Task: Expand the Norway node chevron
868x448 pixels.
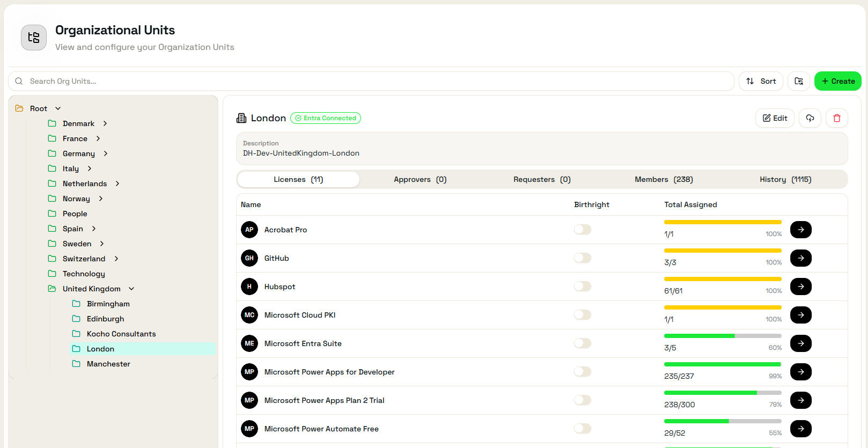Action: 101,199
